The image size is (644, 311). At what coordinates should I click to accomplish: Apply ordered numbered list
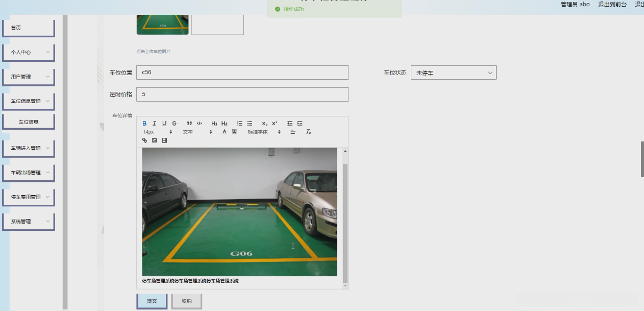240,124
